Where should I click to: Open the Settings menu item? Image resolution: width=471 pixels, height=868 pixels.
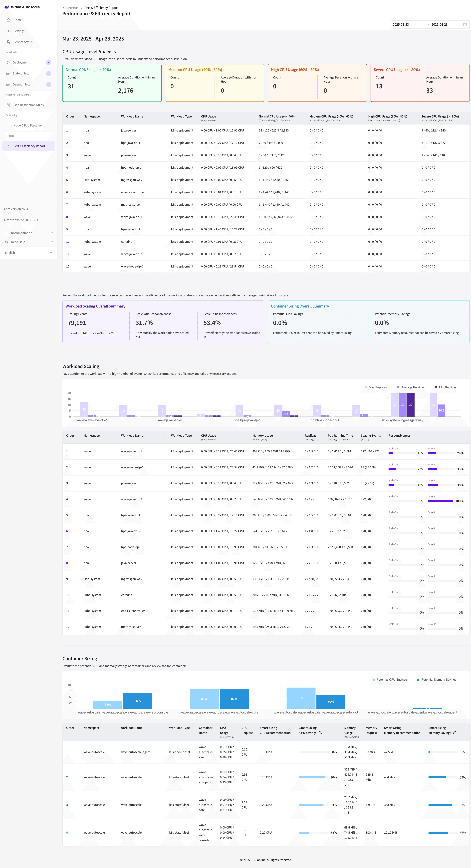coord(29,31)
